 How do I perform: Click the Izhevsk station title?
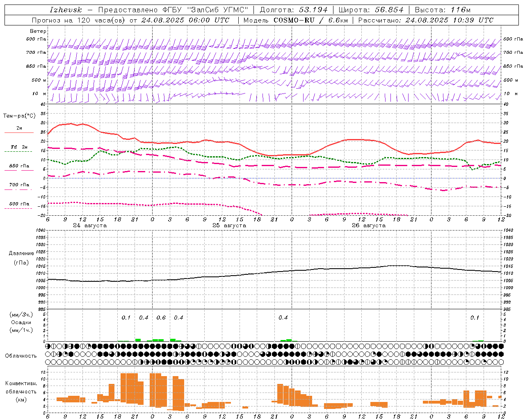click(66, 10)
